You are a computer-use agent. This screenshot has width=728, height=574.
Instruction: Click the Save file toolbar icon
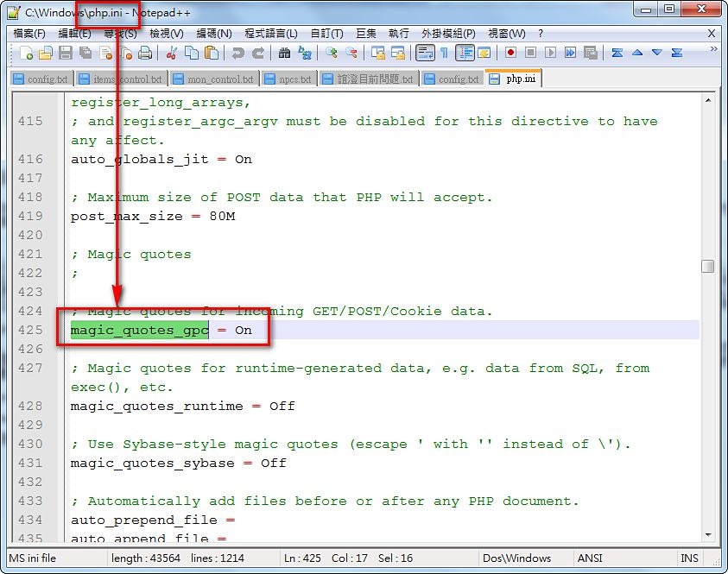(x=66, y=53)
